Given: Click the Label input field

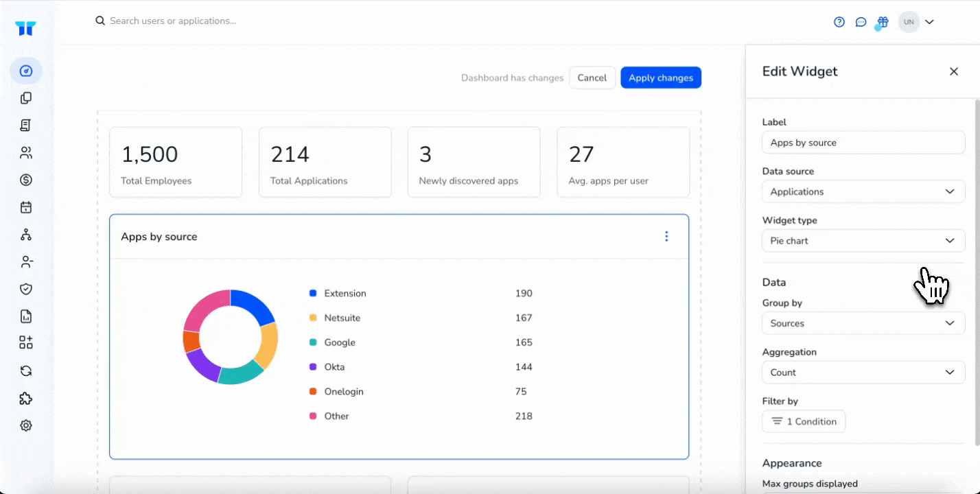Looking at the screenshot, I should (863, 143).
